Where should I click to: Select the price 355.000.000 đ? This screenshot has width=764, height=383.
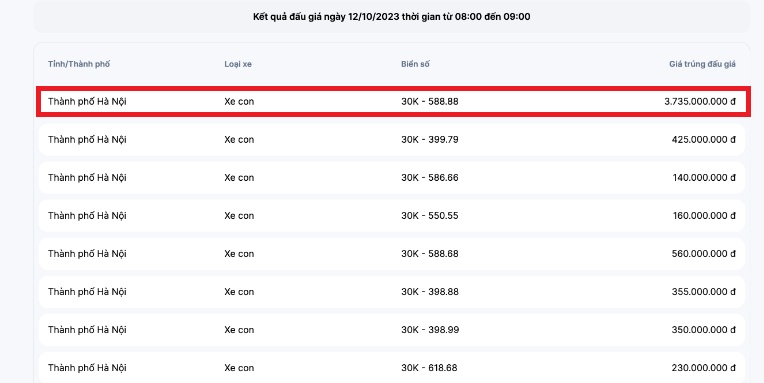704,292
